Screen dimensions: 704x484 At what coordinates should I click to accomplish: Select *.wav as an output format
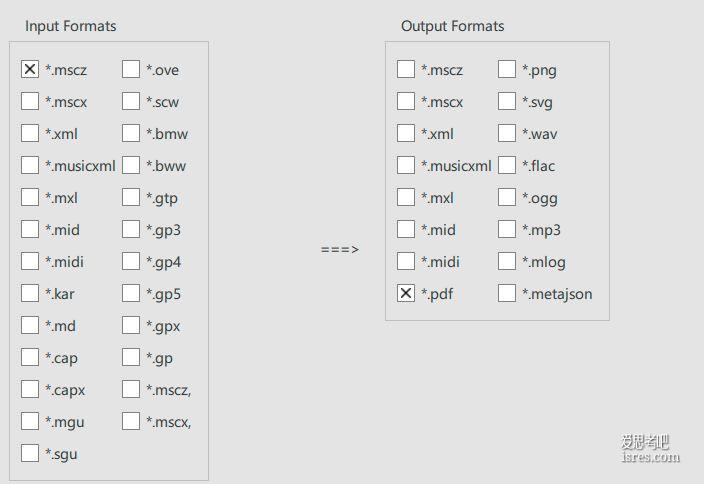coord(506,133)
